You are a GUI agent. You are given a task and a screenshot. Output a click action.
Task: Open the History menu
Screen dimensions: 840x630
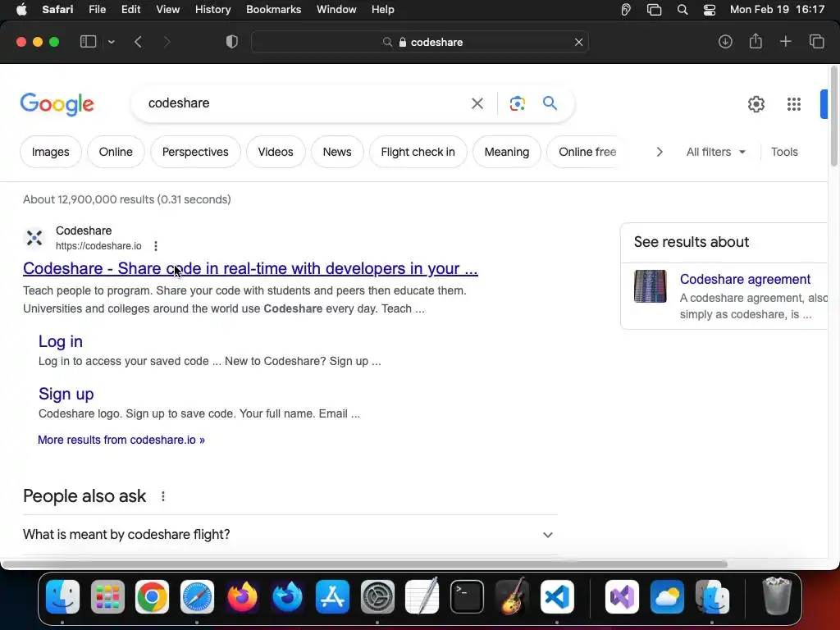pos(212,10)
